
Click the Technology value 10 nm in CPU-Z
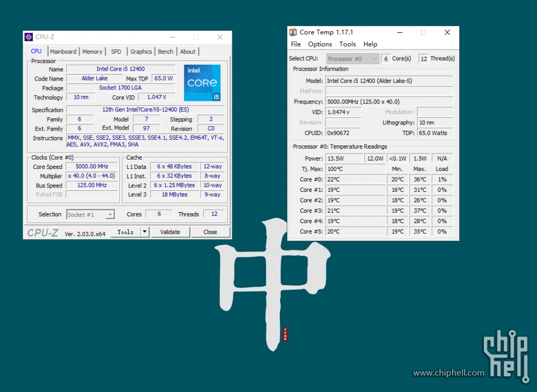click(x=81, y=97)
